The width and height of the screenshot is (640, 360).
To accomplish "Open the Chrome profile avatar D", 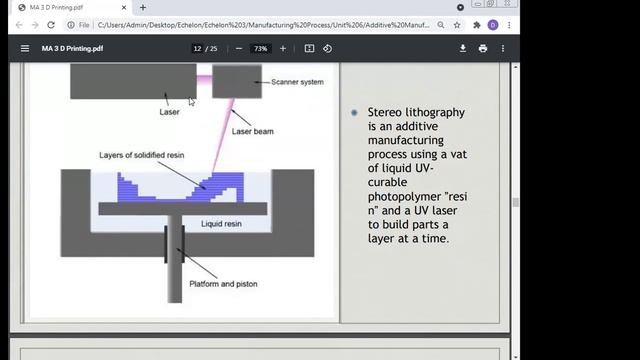I will (x=493, y=25).
